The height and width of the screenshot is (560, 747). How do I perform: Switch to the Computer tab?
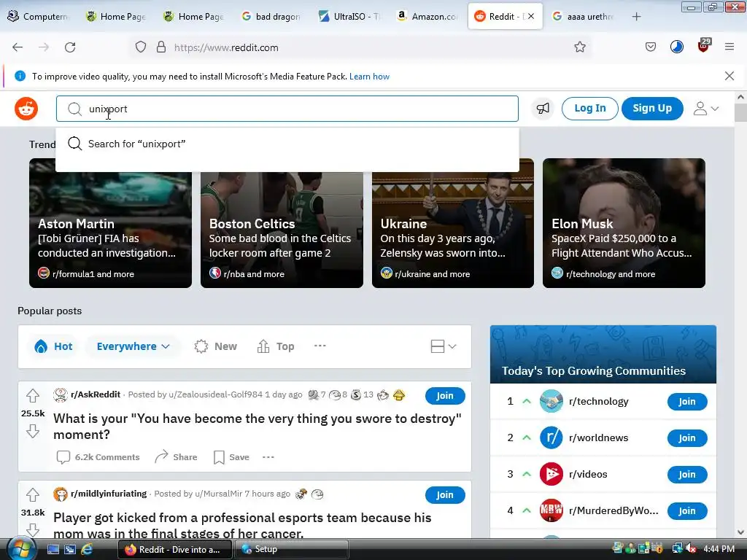pos(39,16)
